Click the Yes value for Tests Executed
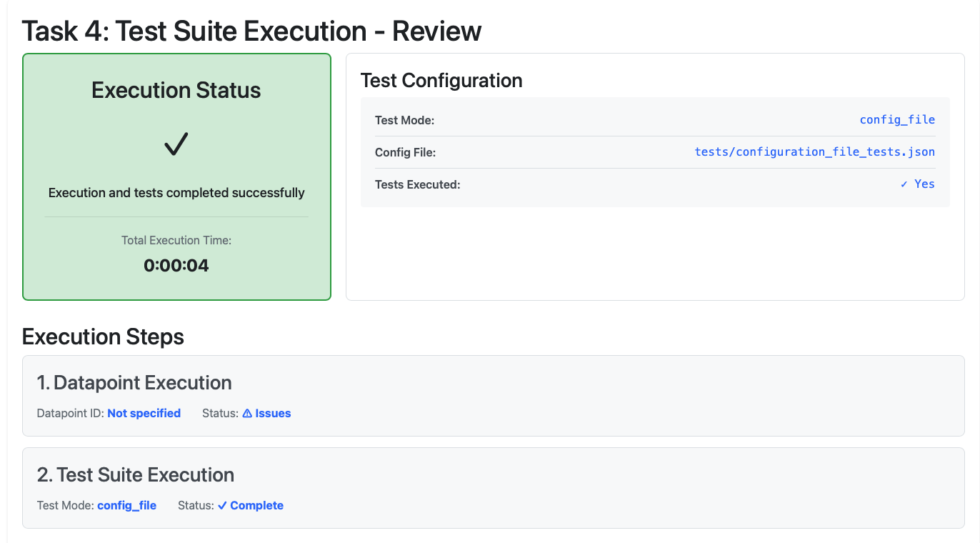The width and height of the screenshot is (980, 543). pos(924,184)
